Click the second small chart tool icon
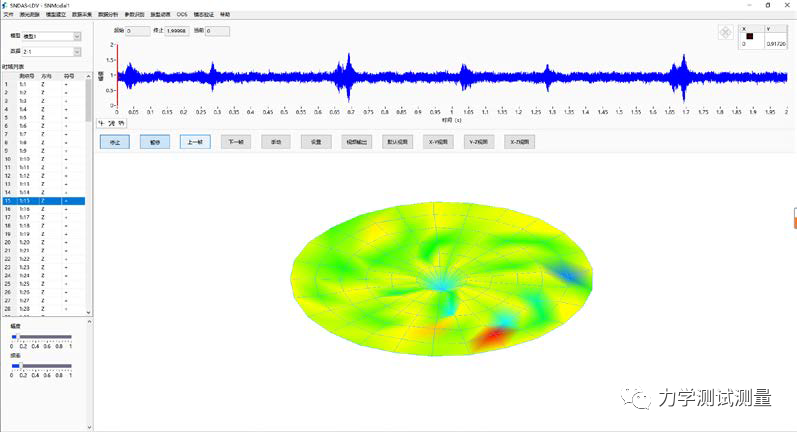The width and height of the screenshot is (797, 432). pos(111,123)
